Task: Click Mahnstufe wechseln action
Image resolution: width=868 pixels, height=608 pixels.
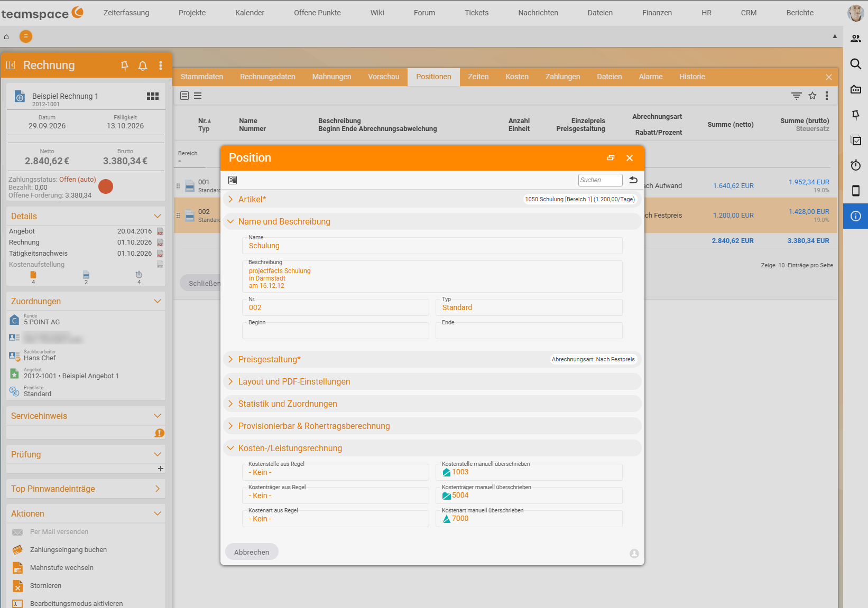Action: point(62,568)
